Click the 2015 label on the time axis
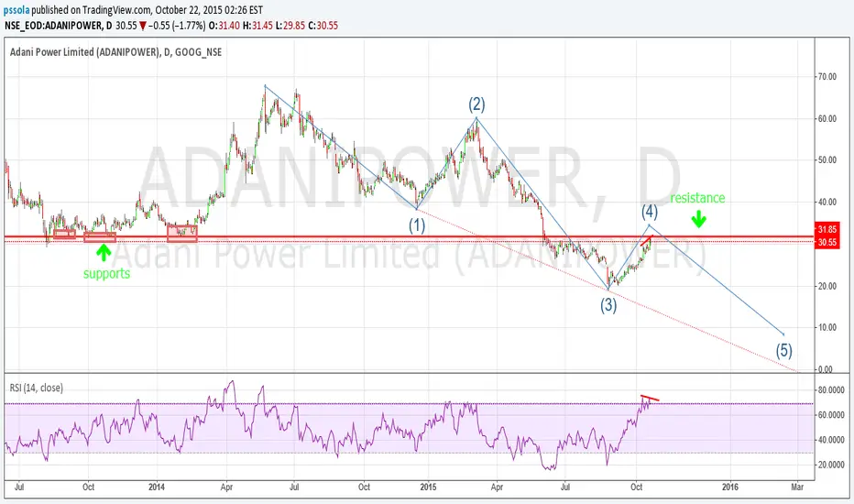The width and height of the screenshot is (854, 504). coord(428,487)
